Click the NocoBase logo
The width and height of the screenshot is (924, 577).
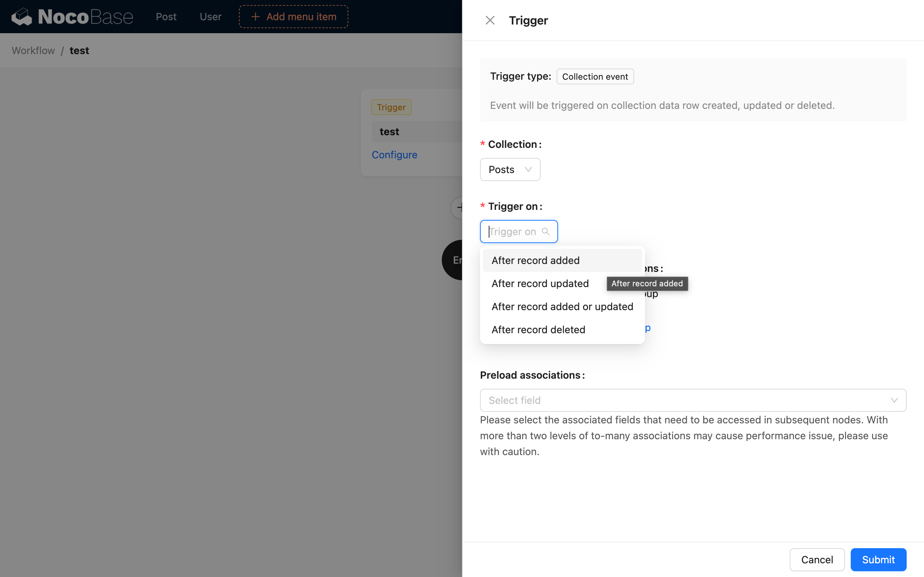point(73,17)
